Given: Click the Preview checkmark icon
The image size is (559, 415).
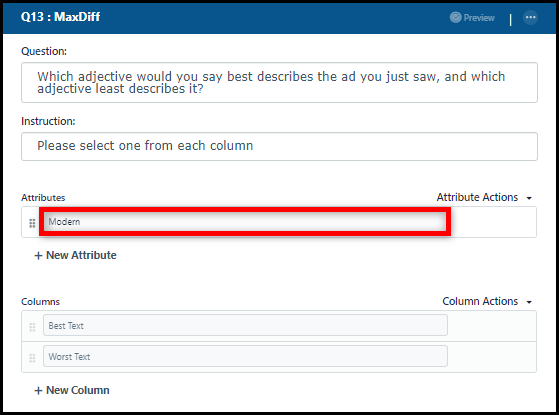Looking at the screenshot, I should pyautogui.click(x=455, y=17).
